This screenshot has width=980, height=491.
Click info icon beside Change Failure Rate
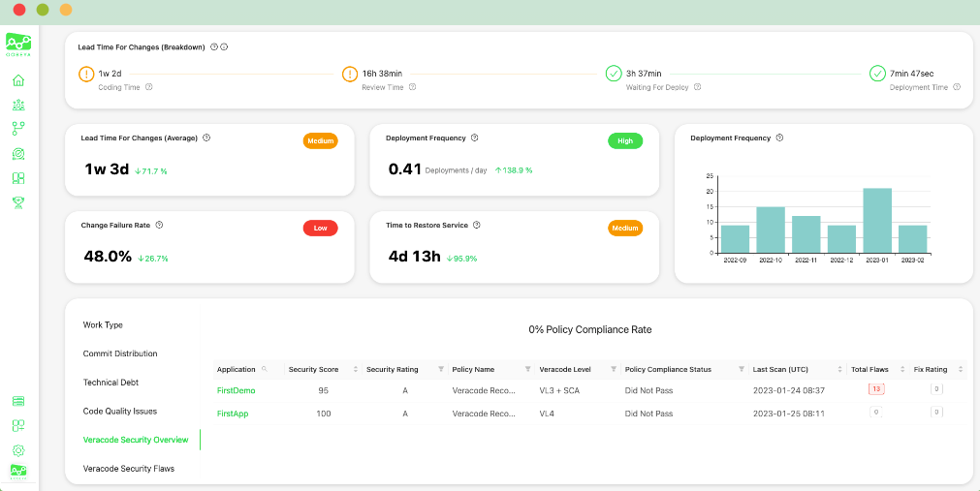coord(159,225)
